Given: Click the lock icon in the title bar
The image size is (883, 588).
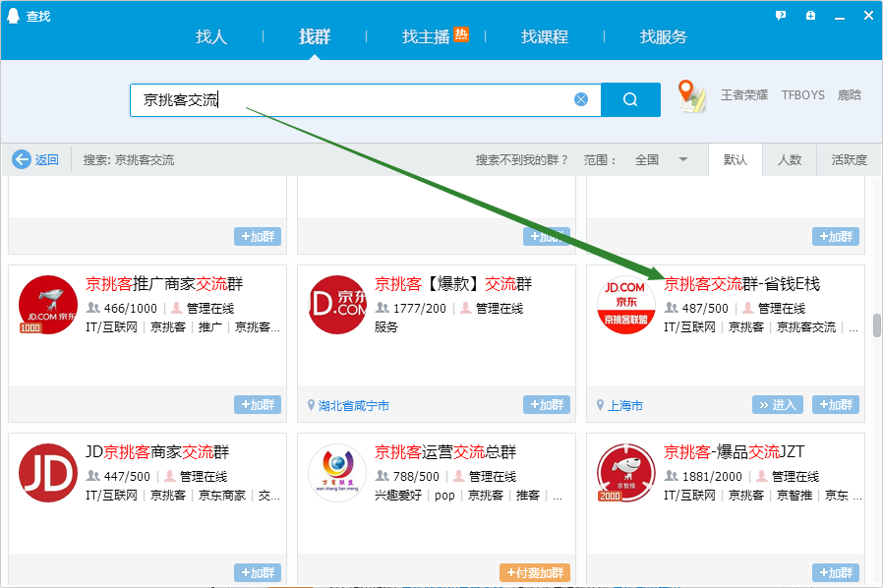Looking at the screenshot, I should 810,15.
